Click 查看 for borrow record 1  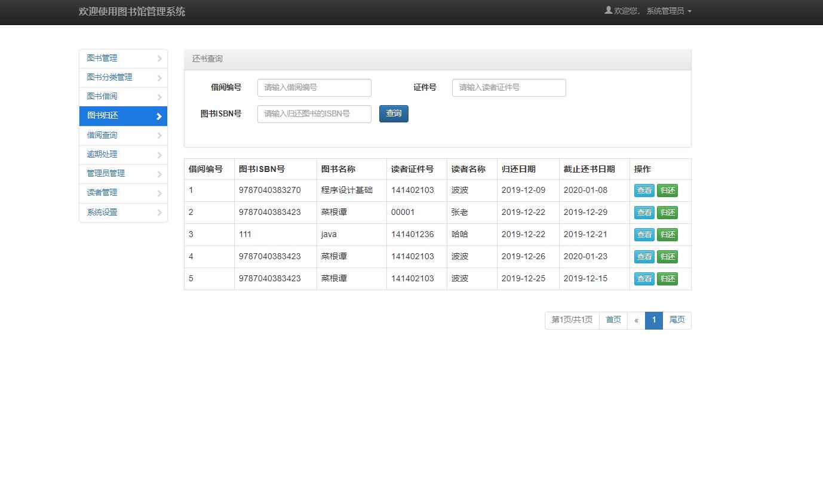coord(644,190)
